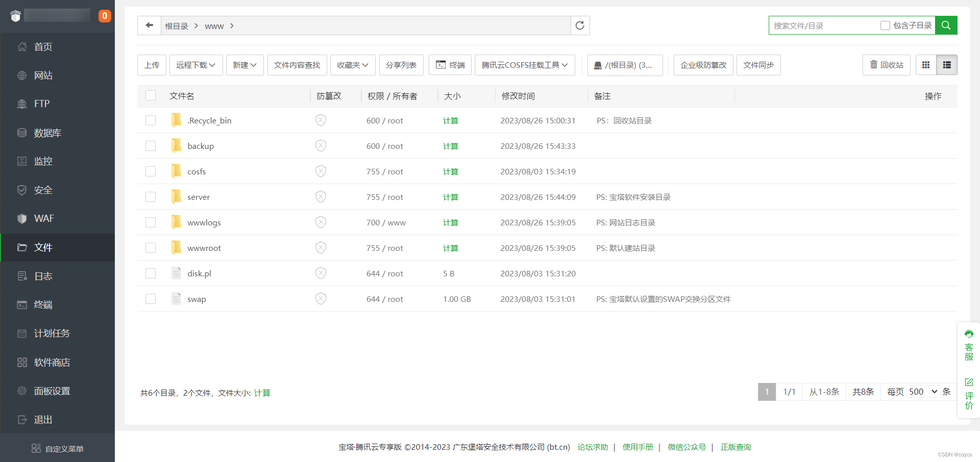Open 计划任务 in the sidebar

pos(58,333)
